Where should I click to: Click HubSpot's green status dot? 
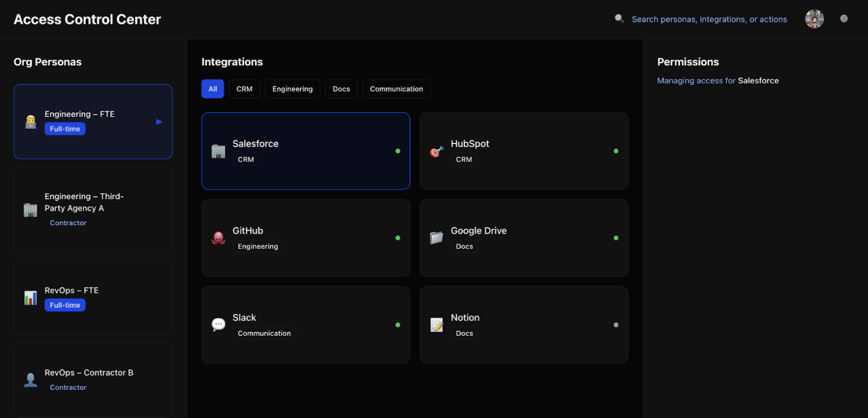pos(616,151)
